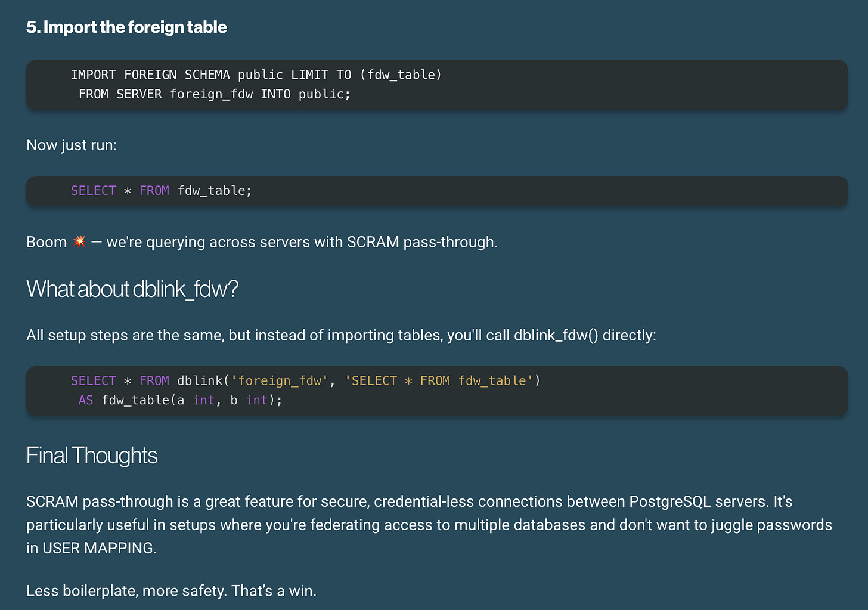Click the int type after column b
This screenshot has height=610, width=868.
coord(257,400)
